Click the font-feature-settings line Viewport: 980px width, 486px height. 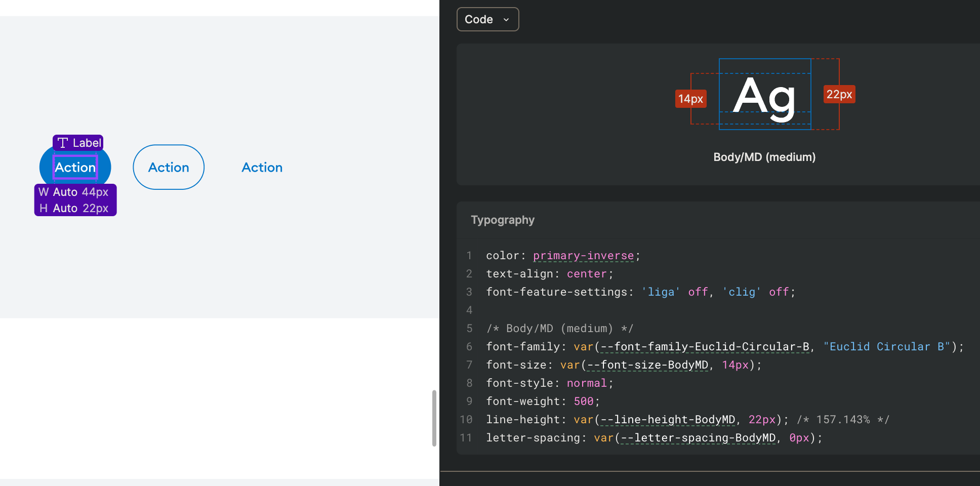(641, 292)
